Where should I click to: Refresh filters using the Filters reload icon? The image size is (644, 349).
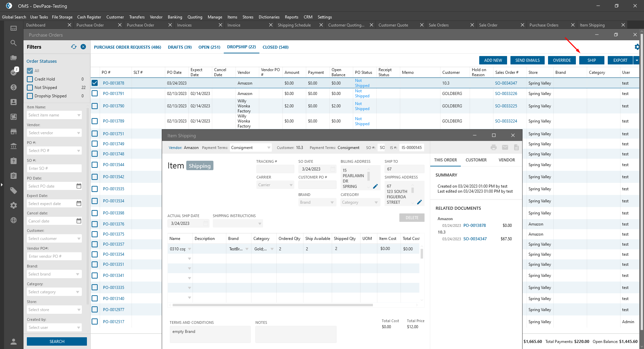(x=74, y=47)
